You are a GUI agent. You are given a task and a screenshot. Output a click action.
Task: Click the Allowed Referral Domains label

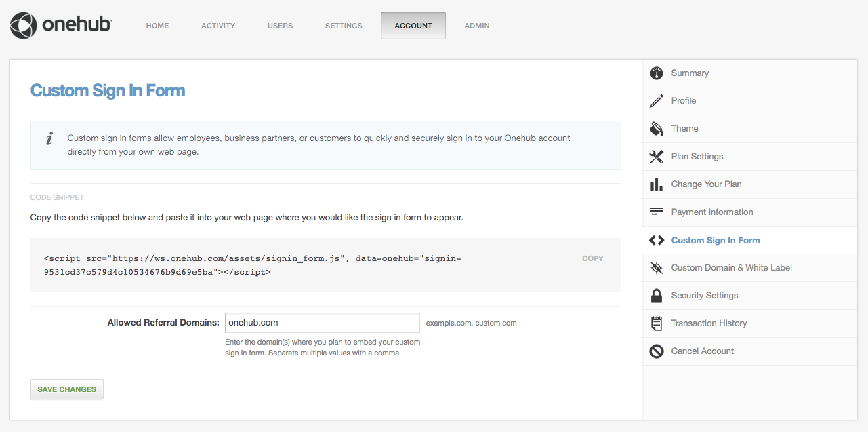(x=163, y=323)
